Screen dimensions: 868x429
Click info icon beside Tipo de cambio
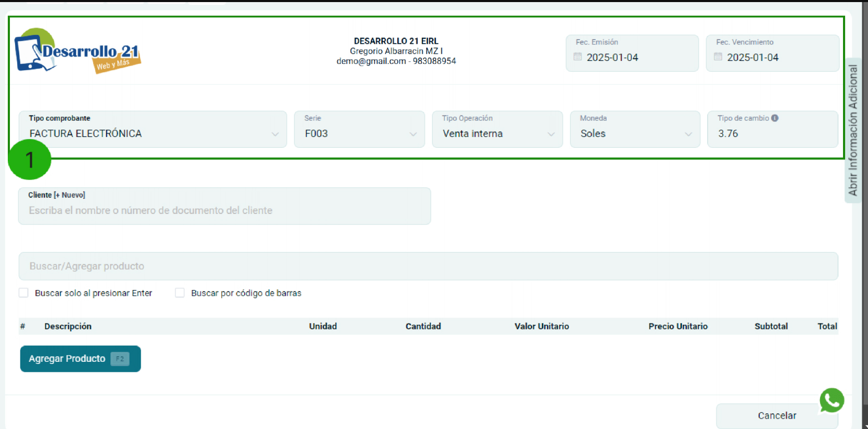pos(775,118)
